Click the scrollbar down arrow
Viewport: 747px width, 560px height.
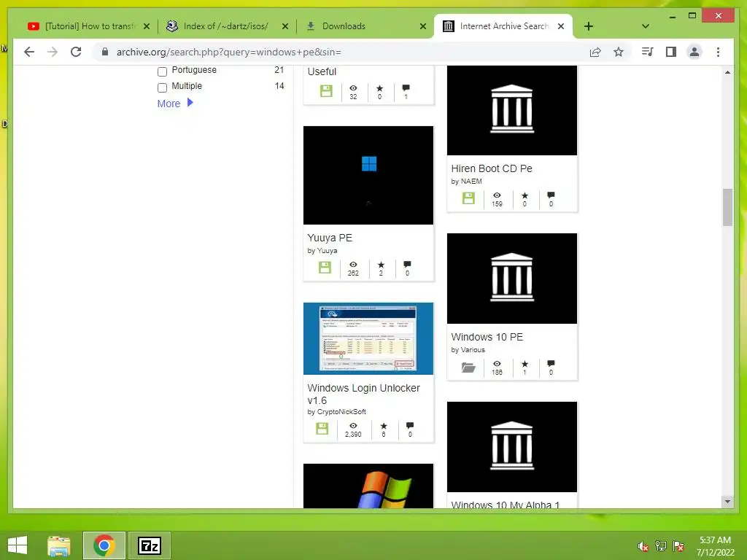[727, 502]
